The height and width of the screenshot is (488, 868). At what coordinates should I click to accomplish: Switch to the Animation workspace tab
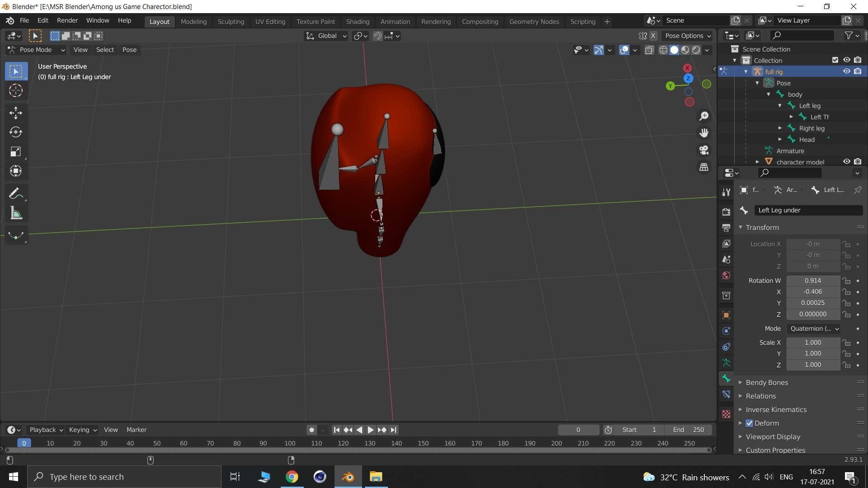(x=395, y=22)
